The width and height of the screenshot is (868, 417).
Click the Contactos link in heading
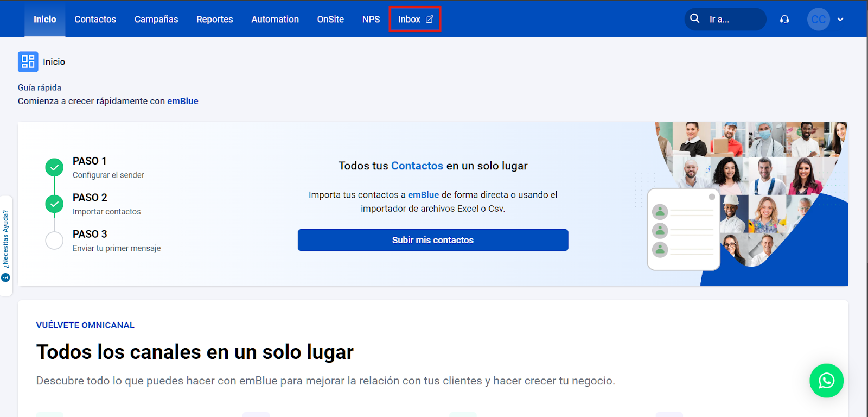417,166
